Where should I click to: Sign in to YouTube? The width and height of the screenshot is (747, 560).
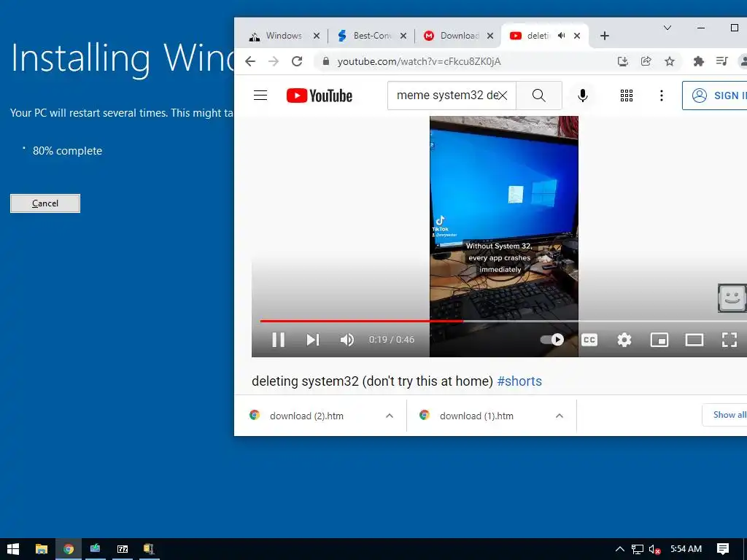(x=715, y=96)
